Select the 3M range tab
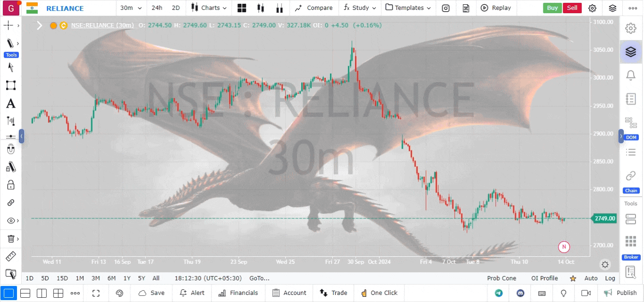Screen dimensions: 644x302 point(95,278)
